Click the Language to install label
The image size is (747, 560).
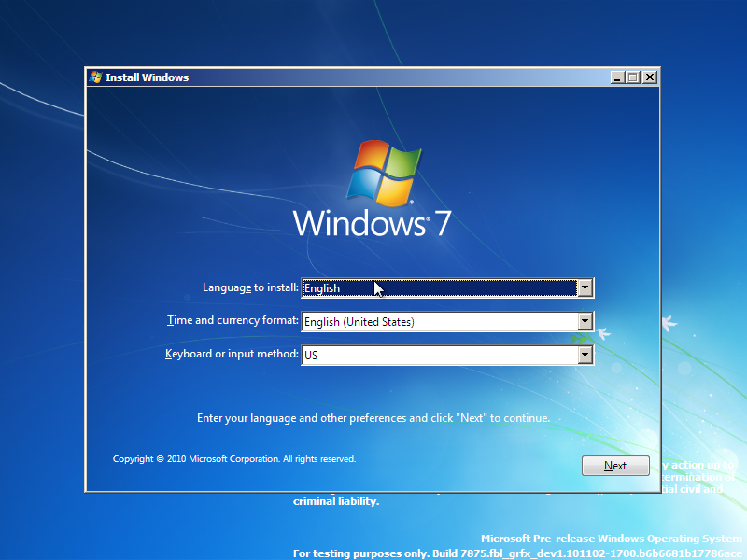pos(250,287)
